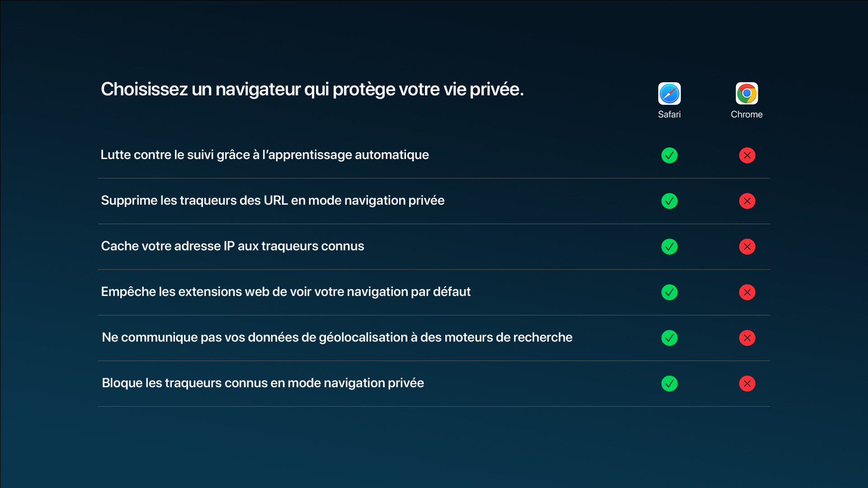Click the headline Choisissez un navigateur

(x=312, y=89)
